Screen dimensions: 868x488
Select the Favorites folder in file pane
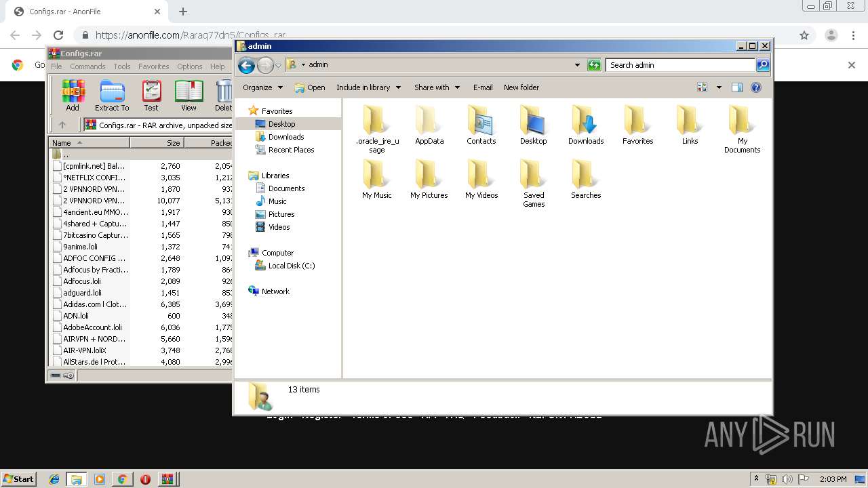click(638, 125)
